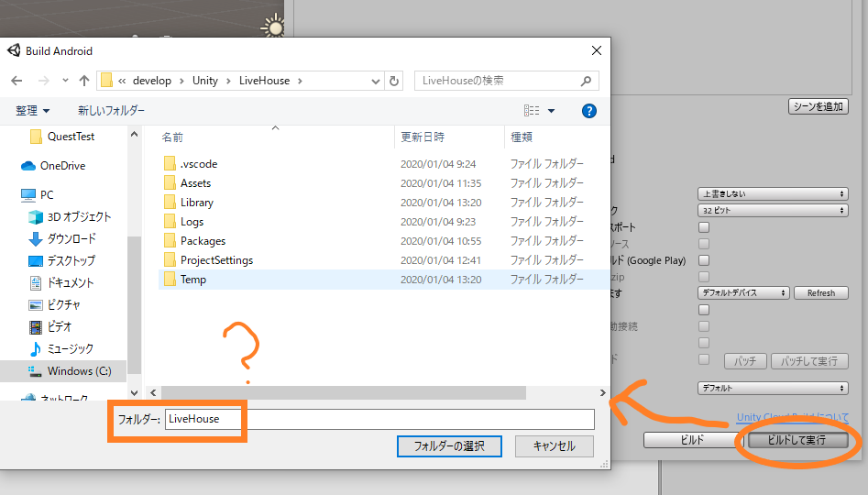Click the パッチ button
The height and width of the screenshot is (495, 868).
tap(745, 361)
